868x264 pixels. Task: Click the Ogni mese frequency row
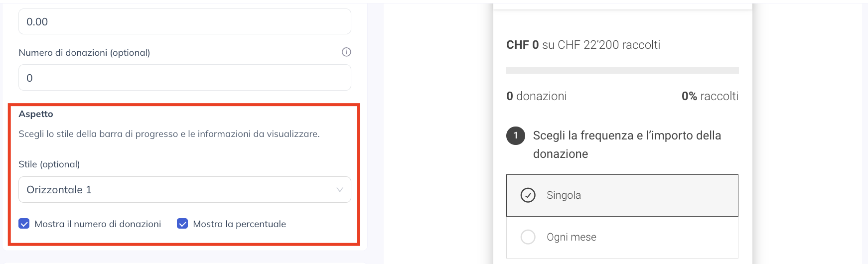pos(622,237)
